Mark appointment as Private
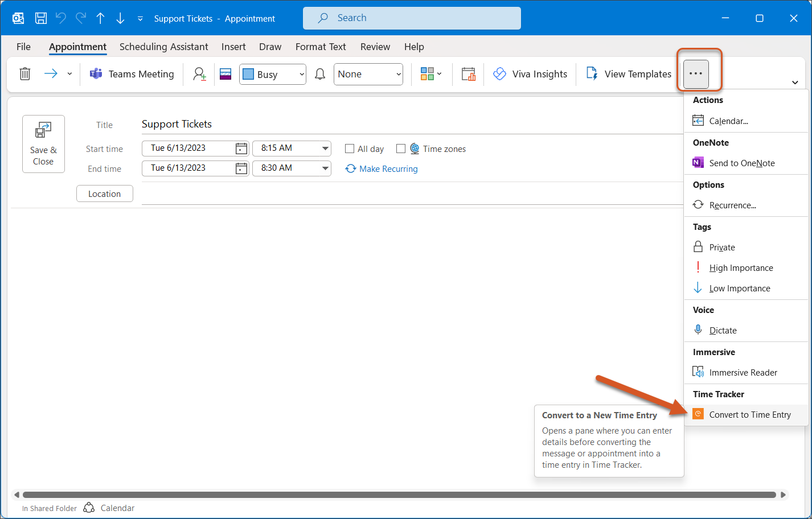 (746, 247)
